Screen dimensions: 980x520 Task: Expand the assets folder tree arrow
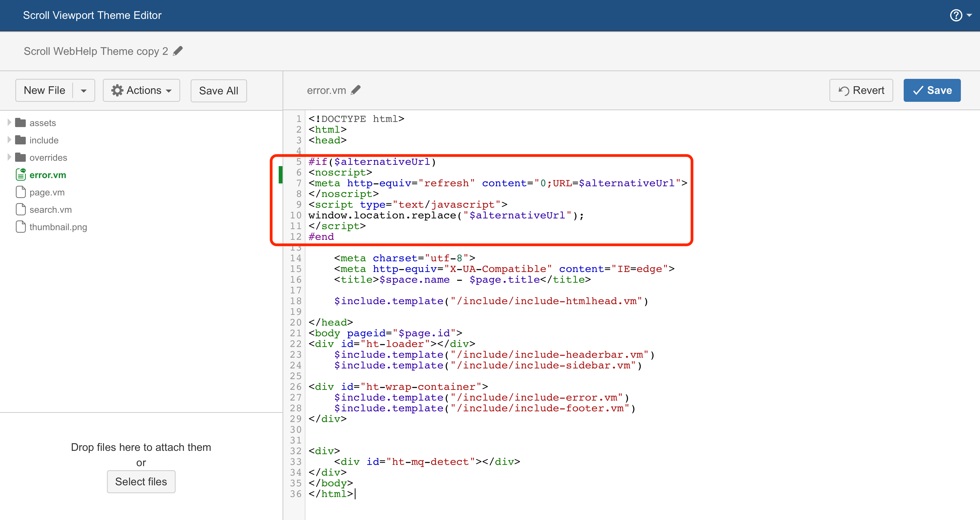click(x=9, y=122)
